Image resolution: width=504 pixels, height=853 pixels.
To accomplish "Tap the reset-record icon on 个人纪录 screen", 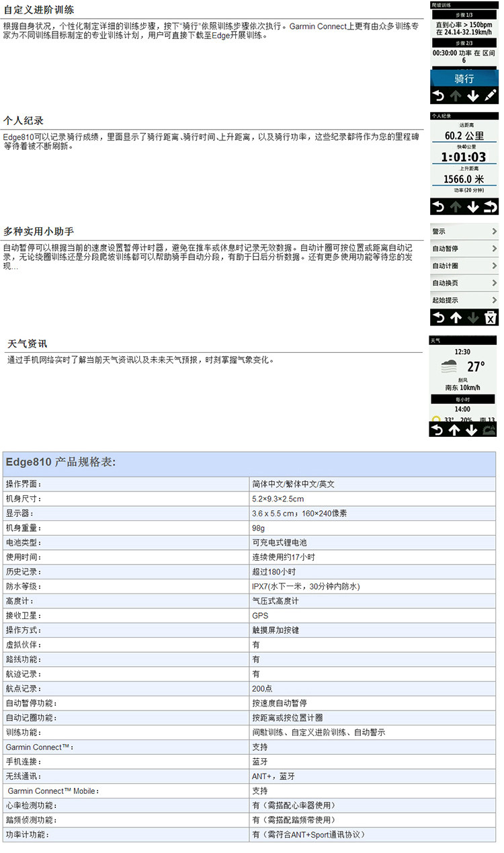I will coord(491,207).
